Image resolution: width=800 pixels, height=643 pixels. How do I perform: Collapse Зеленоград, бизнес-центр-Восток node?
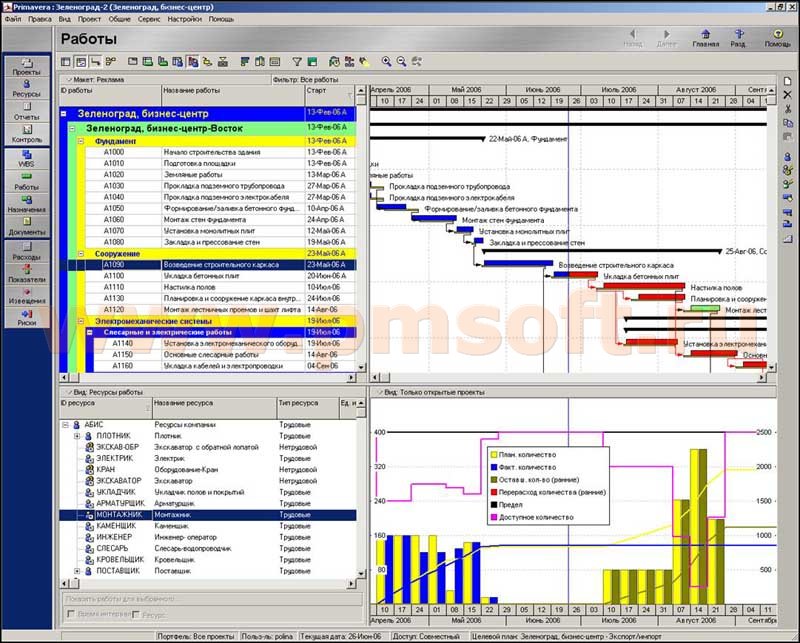(72, 128)
